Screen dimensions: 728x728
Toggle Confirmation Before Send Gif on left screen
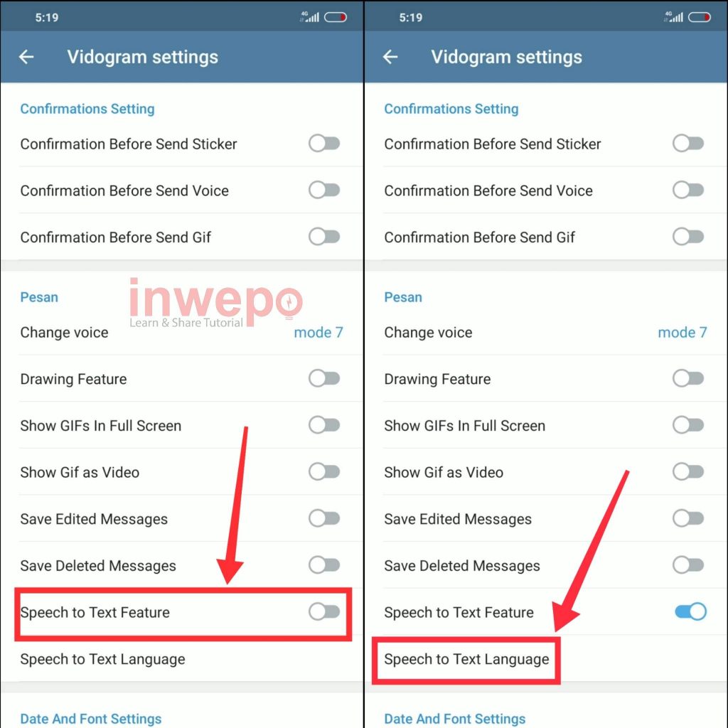click(324, 237)
